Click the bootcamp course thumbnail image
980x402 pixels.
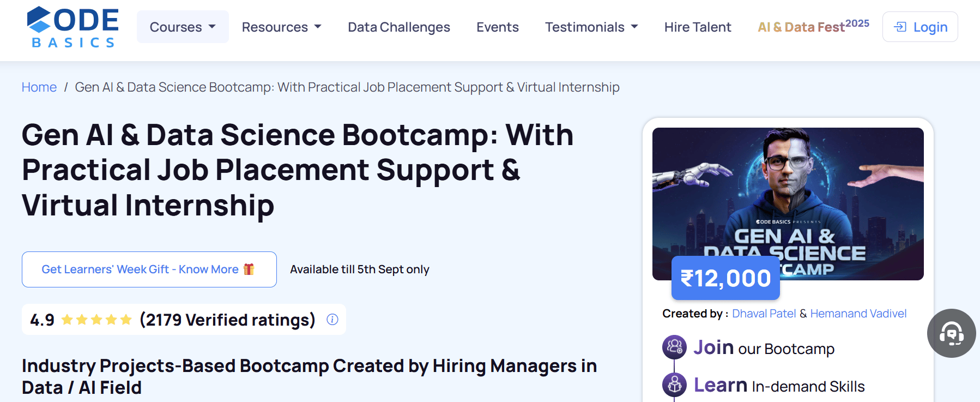(x=788, y=204)
